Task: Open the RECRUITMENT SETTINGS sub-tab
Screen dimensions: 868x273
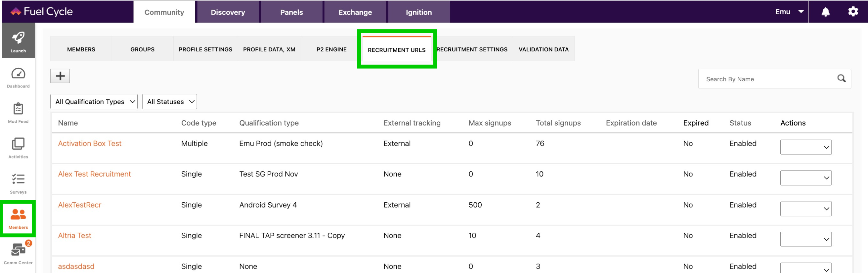Action: [472, 49]
